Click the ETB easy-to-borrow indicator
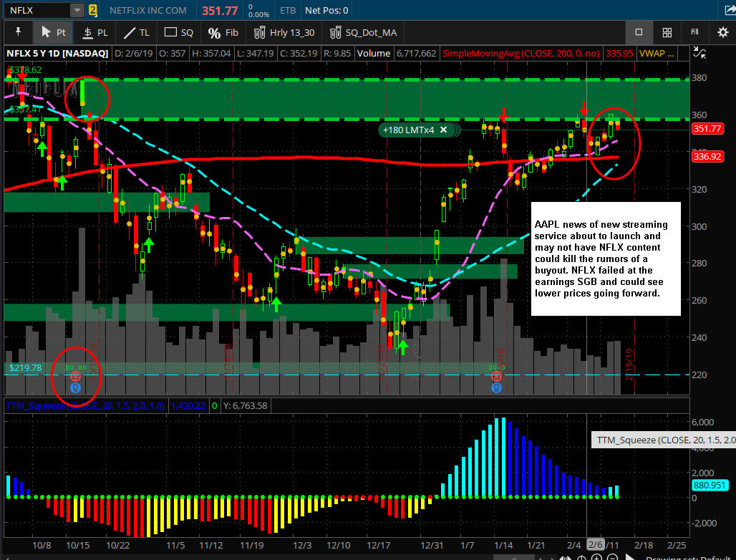Image resolution: width=736 pixels, height=560 pixels. pyautogui.click(x=285, y=11)
